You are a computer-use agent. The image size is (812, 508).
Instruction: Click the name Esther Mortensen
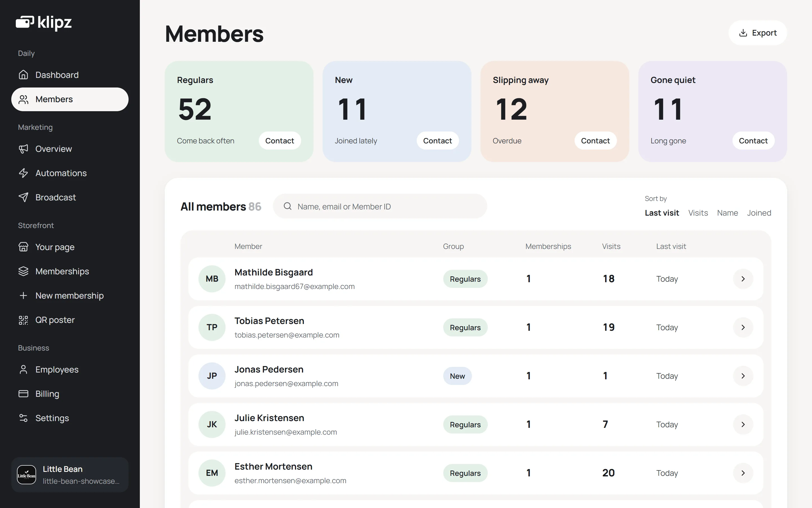point(273,466)
